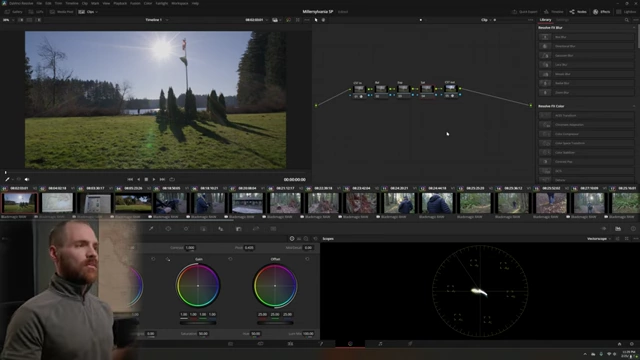Open the File menu
Viewport: 640px width, 360px height.
[x=39, y=3]
